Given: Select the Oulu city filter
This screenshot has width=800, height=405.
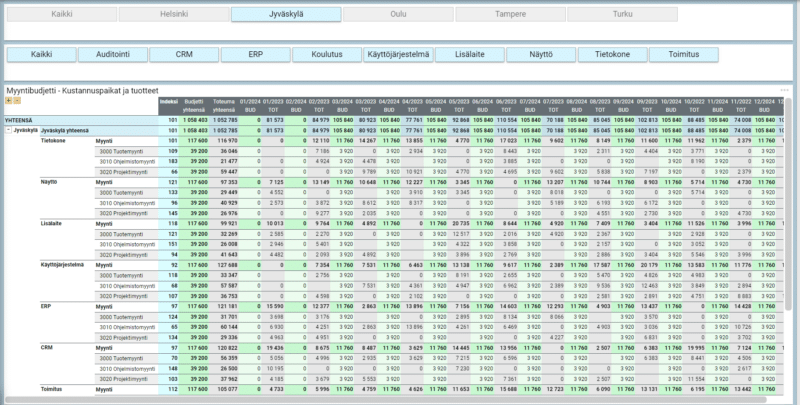Looking at the screenshot, I should 398,15.
